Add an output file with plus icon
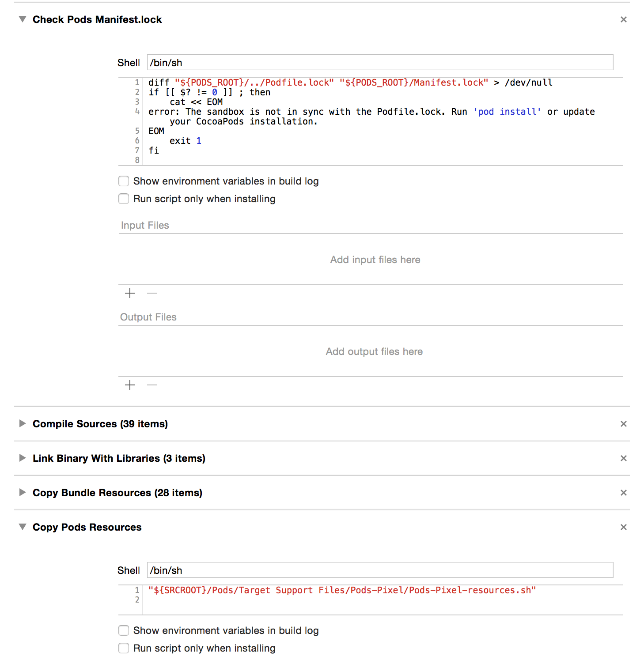This screenshot has width=644, height=656. (x=130, y=385)
